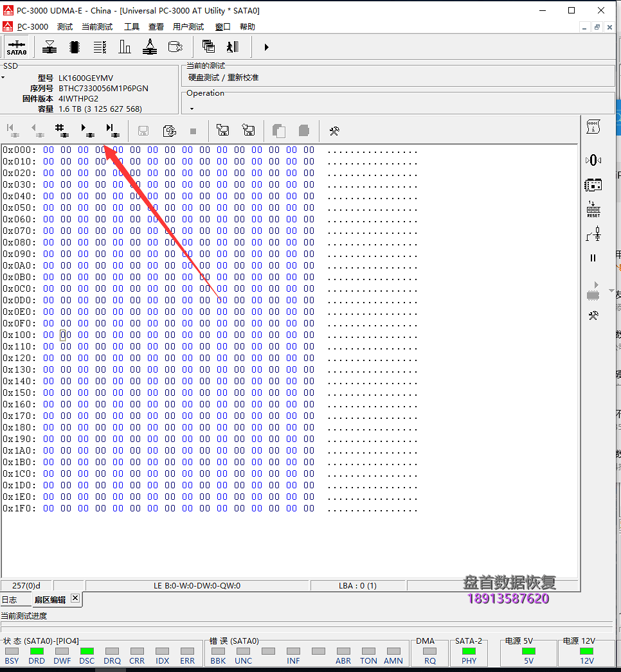This screenshot has height=672, width=621.
Task: Go to next sector icon
Action: point(87,130)
